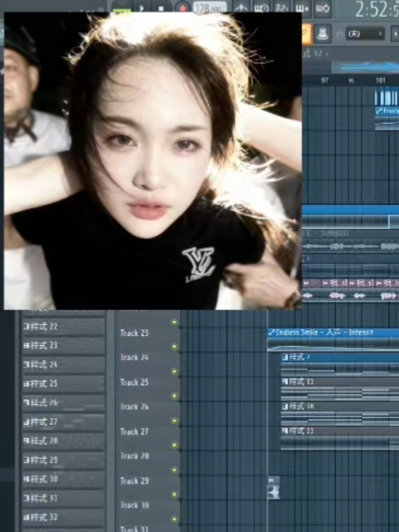
Task: Click the 2:52 time display
Action: 377,9
